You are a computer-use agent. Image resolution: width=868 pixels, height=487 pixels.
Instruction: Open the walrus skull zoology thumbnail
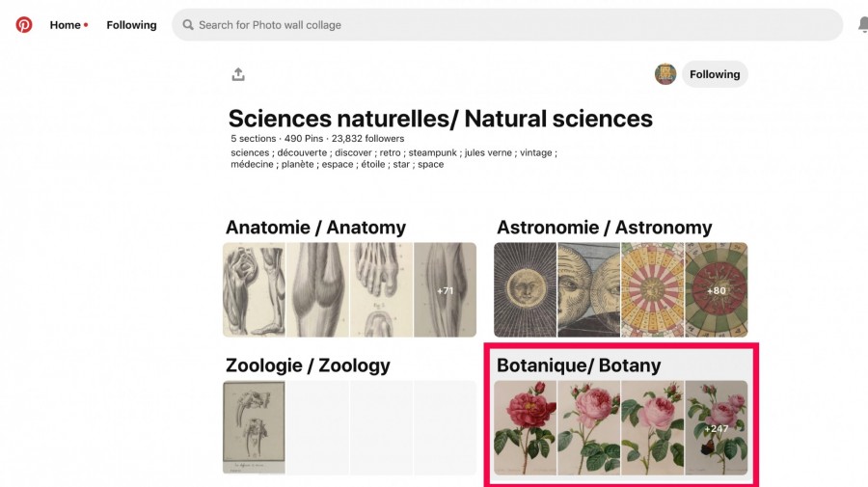(x=254, y=428)
